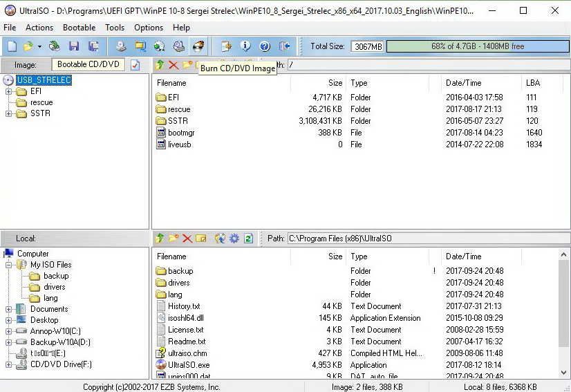This screenshot has height=392, width=571.
Task: Click the rename icon in local toolbar
Action: point(201,239)
